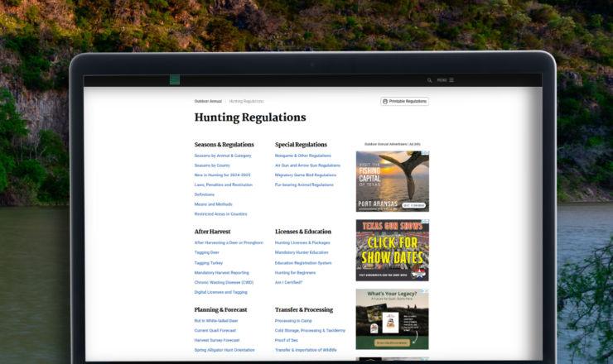Viewport: 613px width, 364px height.
Task: Open Education Registration System link
Action: pyautogui.click(x=303, y=263)
